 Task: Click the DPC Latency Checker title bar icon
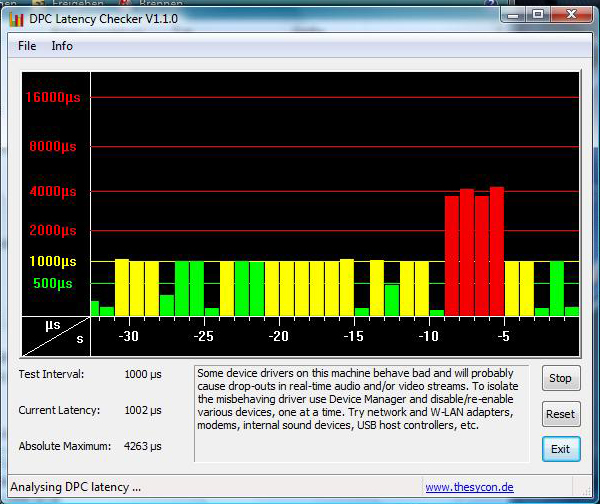tap(15, 18)
